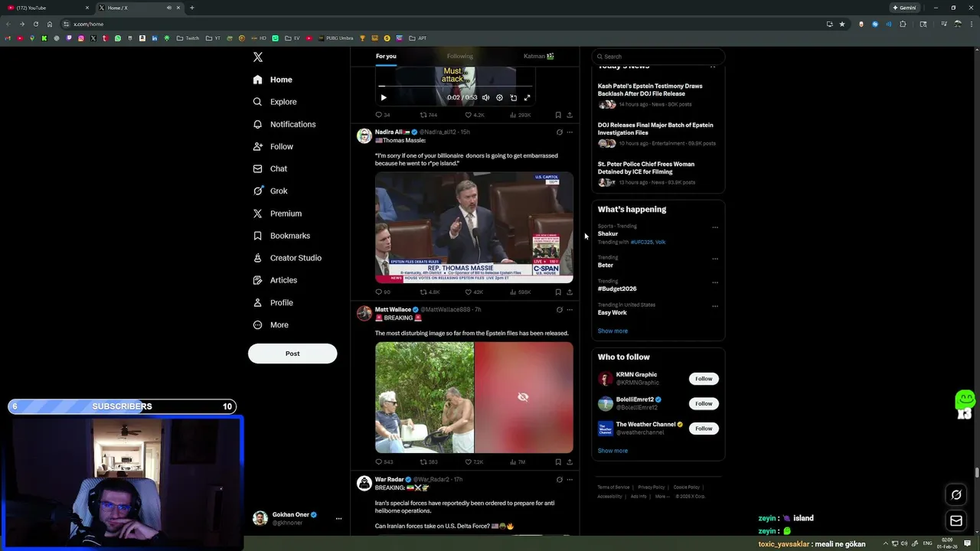Image resolution: width=980 pixels, height=551 pixels.
Task: Focus the X Search field
Action: tap(658, 56)
